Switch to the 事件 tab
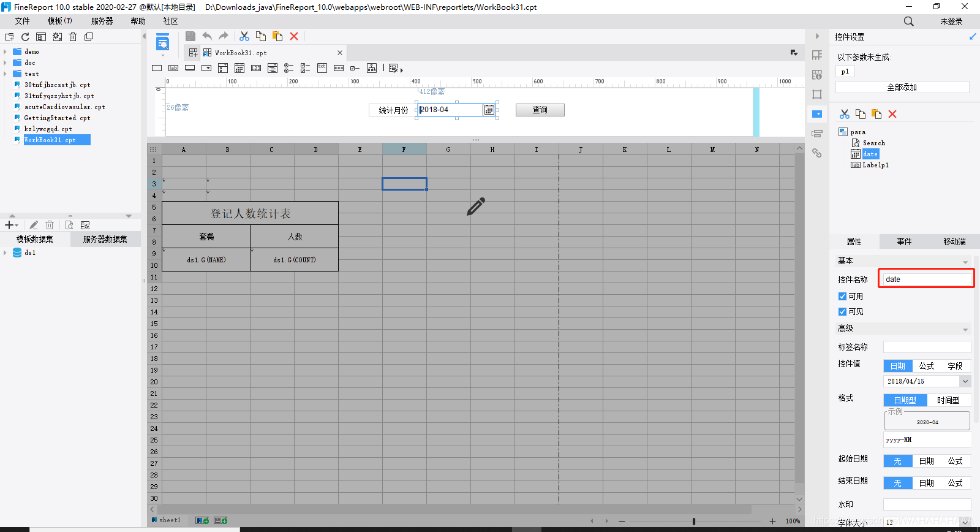Image resolution: width=980 pixels, height=532 pixels. click(x=905, y=241)
